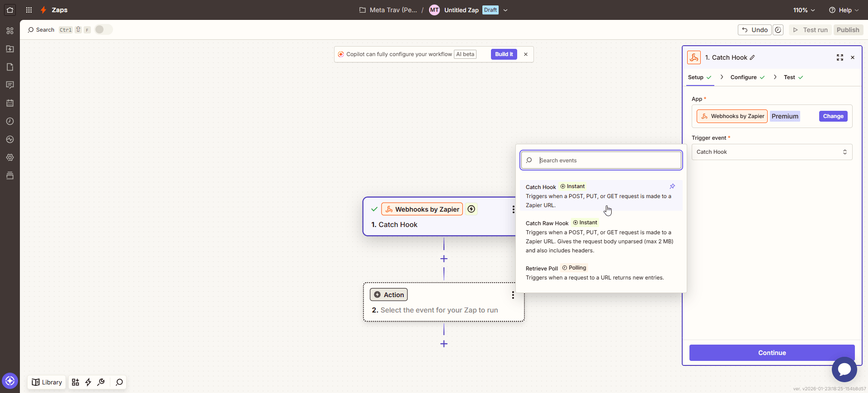
Task: Click the wrench search tool in bottom toolbar
Action: pyautogui.click(x=101, y=382)
